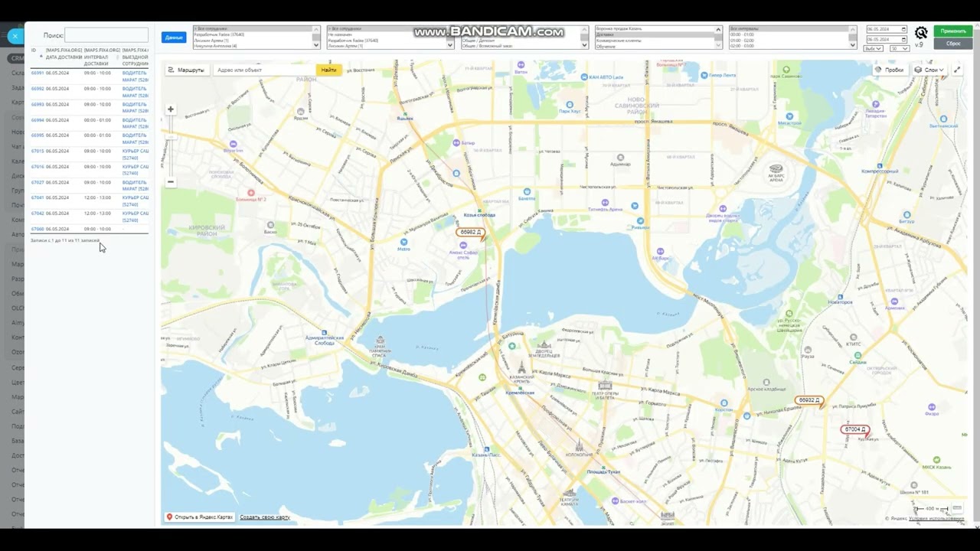This screenshot has width=980, height=551.
Task: Zoom out using the map minus button
Action: tap(170, 182)
